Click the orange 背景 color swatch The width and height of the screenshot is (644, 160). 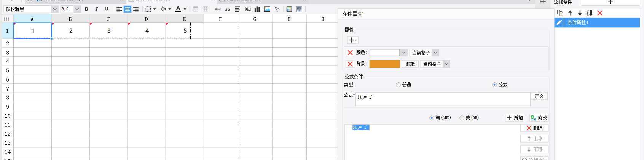click(385, 64)
